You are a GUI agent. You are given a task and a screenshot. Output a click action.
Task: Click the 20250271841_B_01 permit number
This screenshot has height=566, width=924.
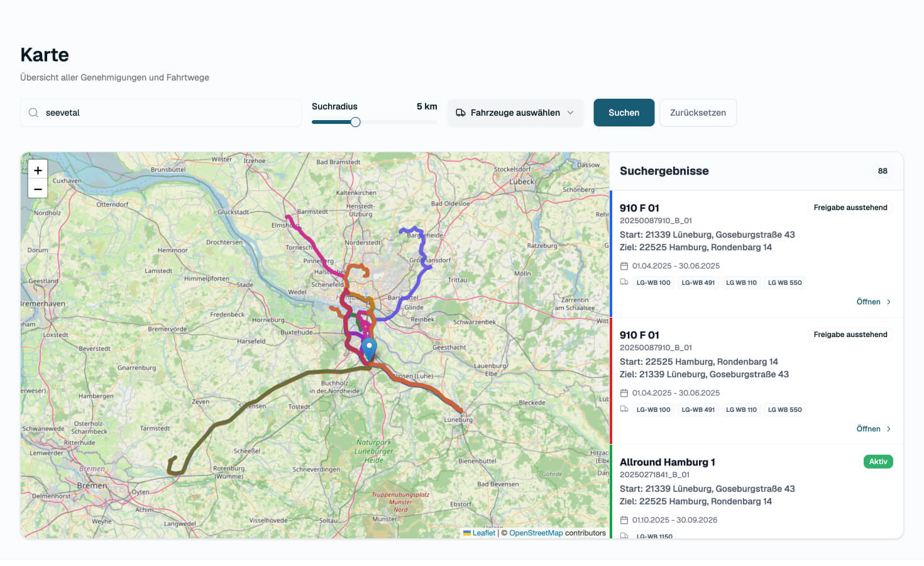(654, 475)
